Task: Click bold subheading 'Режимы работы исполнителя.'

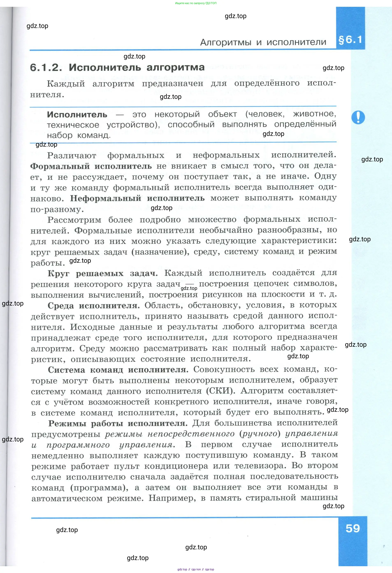Action: [118, 423]
